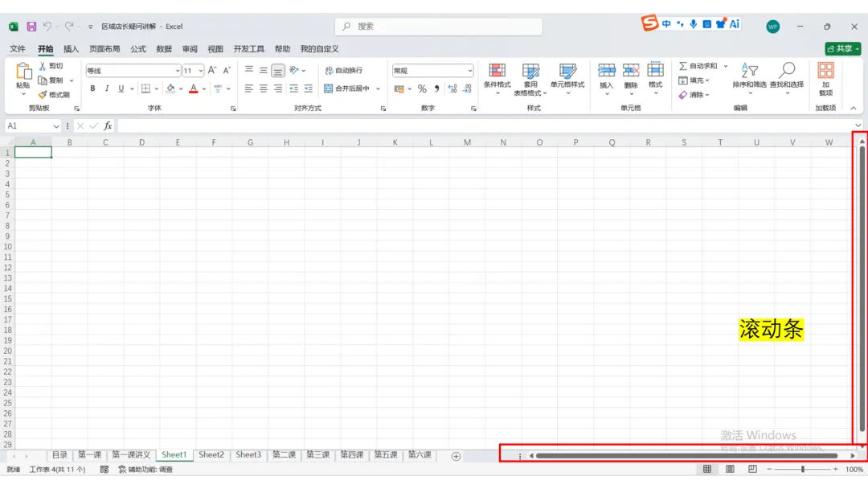
Task: Click the insert function fx icon
Action: (x=108, y=126)
